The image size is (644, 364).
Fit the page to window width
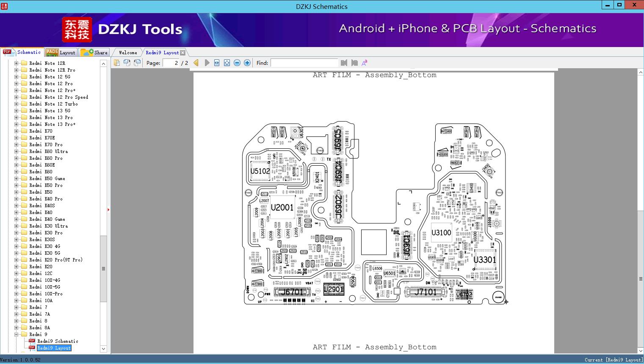(x=216, y=62)
